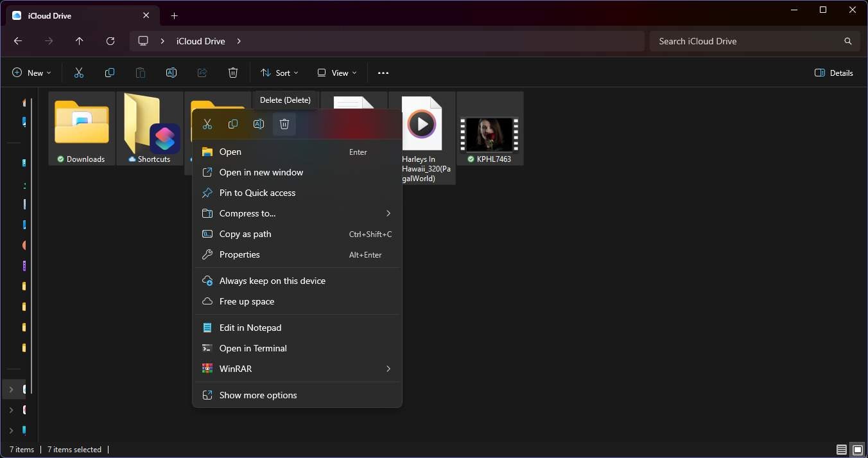Choose Open in new window
This screenshot has width=868, height=458.
pyautogui.click(x=297, y=172)
